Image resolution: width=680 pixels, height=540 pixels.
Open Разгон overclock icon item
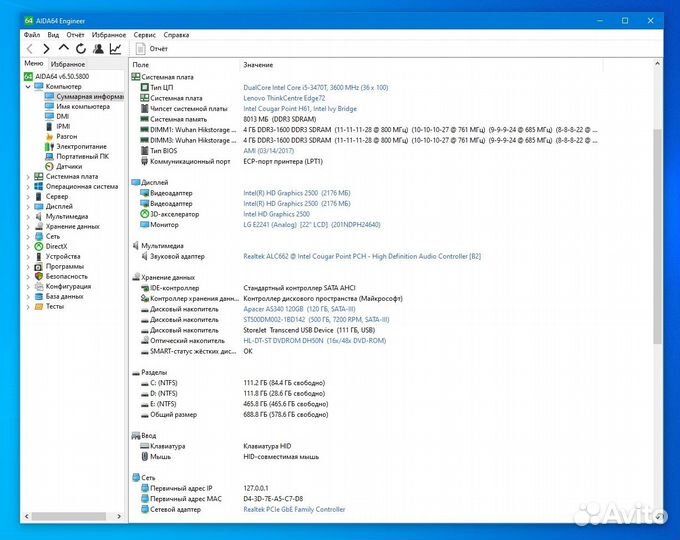click(x=49, y=136)
